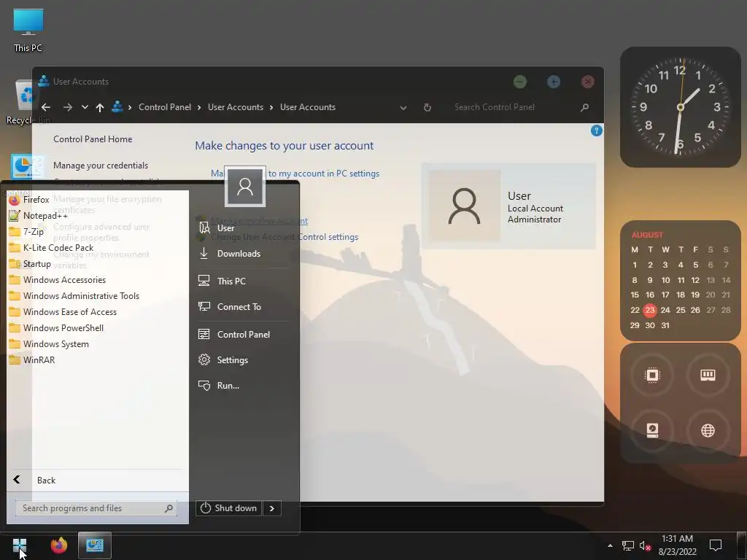Open Control Panel Home link
Viewport: 747px width, 560px height.
point(93,139)
